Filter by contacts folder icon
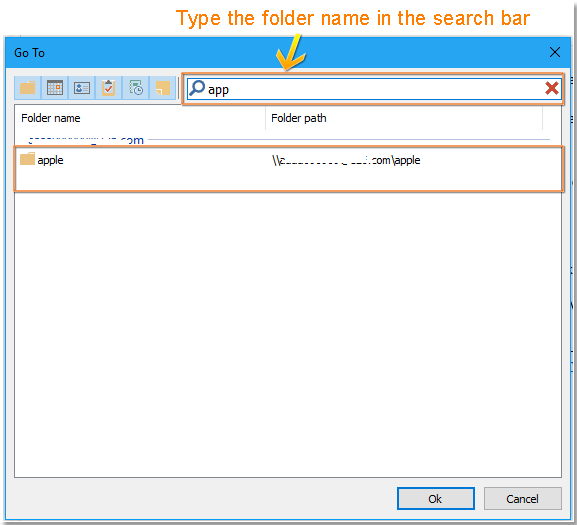The width and height of the screenshot is (577, 525). [x=82, y=88]
